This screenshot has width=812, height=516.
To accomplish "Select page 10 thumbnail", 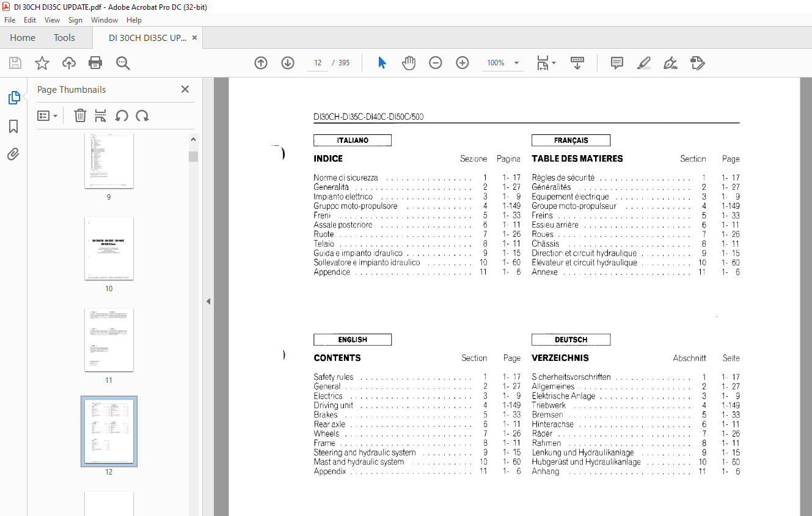I will tap(109, 248).
